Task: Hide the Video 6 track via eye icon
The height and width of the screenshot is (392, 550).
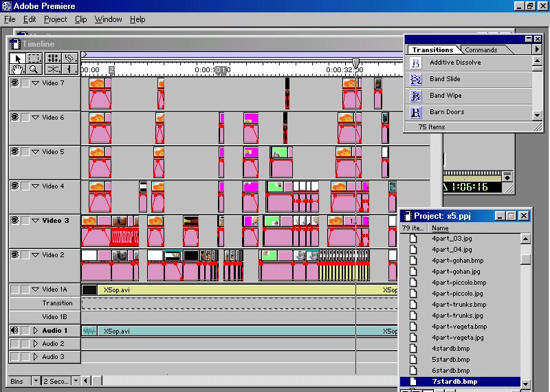Action: pos(14,117)
